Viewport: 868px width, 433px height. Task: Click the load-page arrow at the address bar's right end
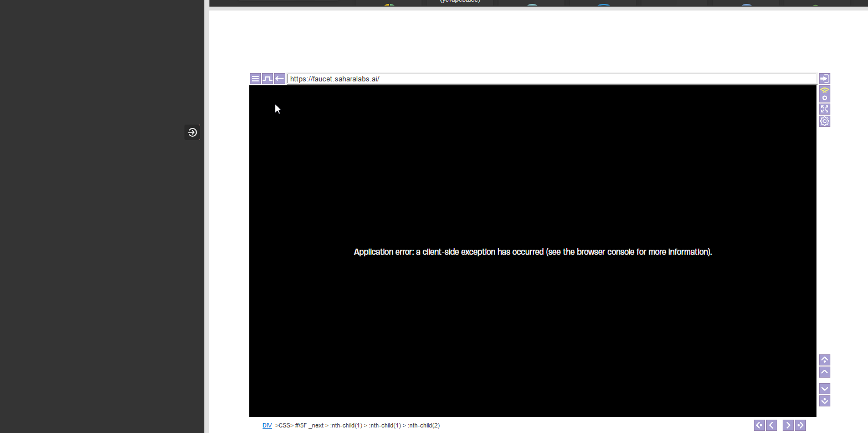[824, 79]
